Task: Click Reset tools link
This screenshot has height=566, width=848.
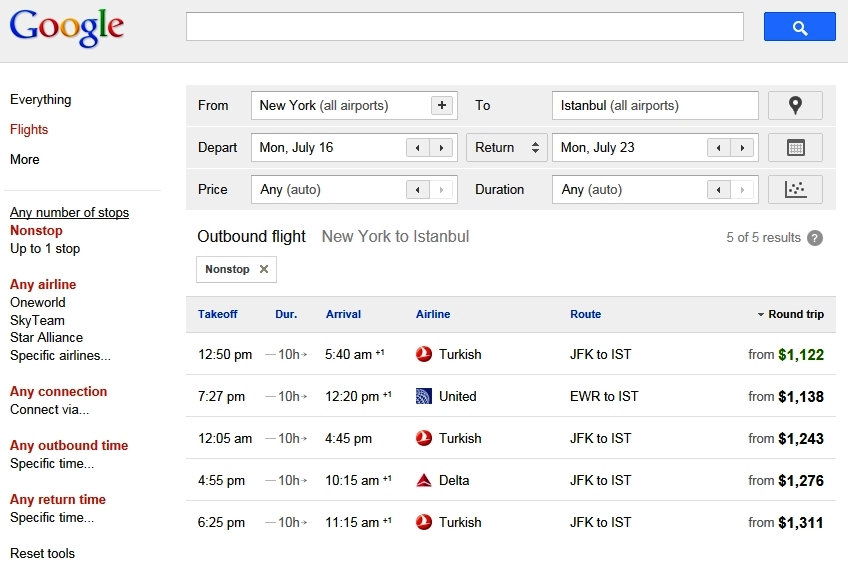Action: click(42, 554)
